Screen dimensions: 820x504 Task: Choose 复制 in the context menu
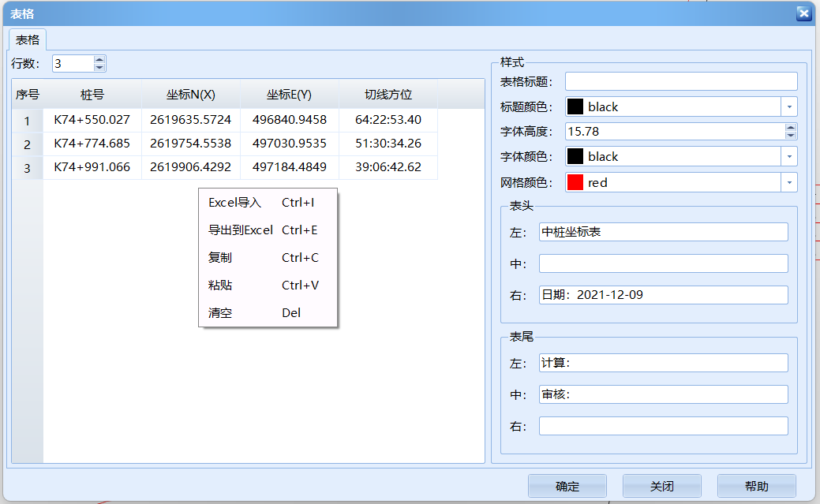(219, 258)
